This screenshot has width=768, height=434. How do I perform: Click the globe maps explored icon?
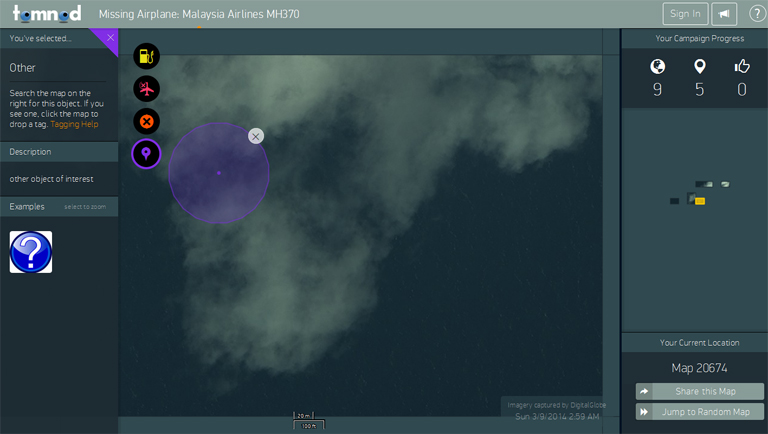[657, 67]
